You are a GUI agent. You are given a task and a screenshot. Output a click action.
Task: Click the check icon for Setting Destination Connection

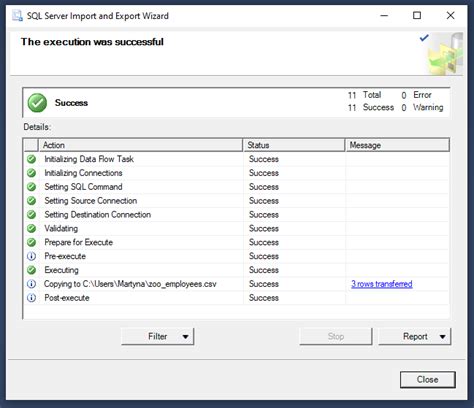[31, 215]
